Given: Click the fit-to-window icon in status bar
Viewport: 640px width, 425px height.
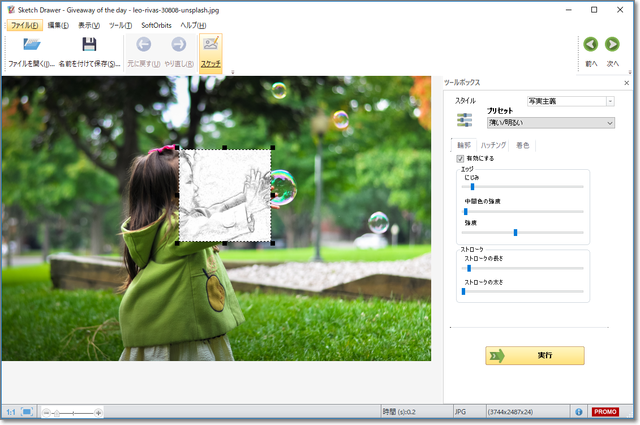Looking at the screenshot, I should 27,411.
